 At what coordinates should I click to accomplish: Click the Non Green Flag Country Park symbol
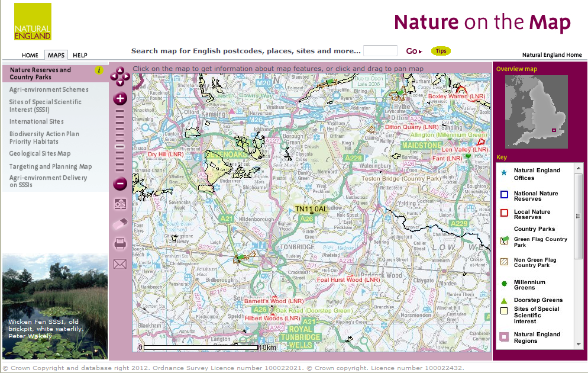click(505, 262)
